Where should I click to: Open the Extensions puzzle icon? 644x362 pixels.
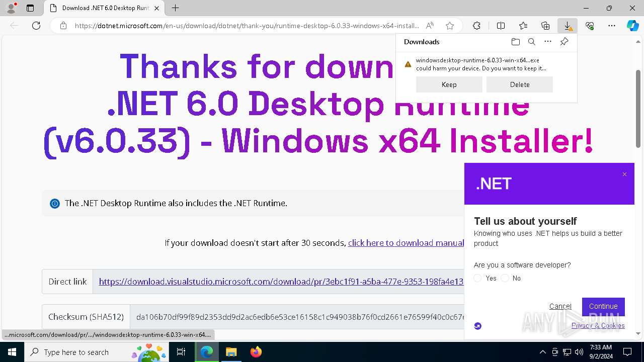coord(476,26)
